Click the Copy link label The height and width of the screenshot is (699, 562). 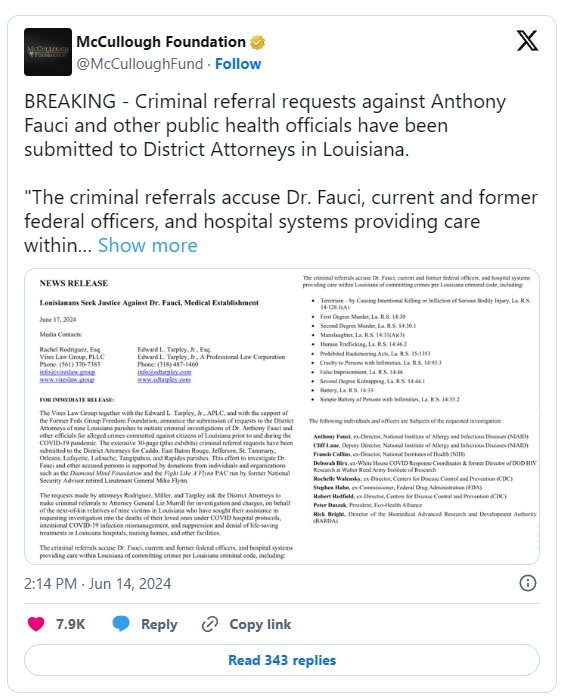(x=260, y=624)
